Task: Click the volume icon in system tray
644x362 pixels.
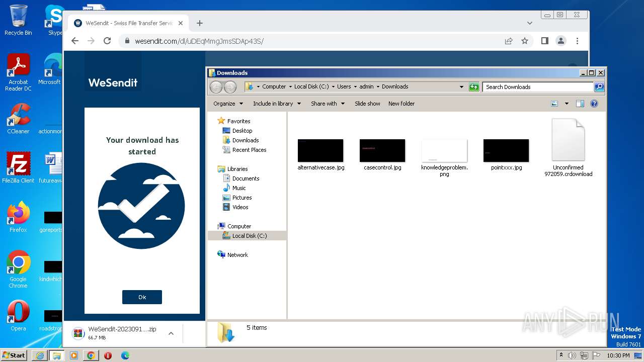Action: [572, 355]
